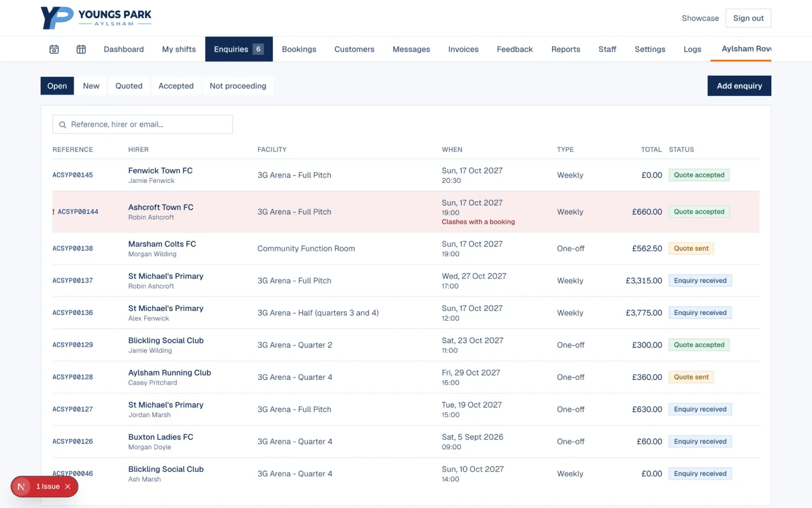
Task: Focus the reference, hirer or email search field
Action: click(x=143, y=124)
